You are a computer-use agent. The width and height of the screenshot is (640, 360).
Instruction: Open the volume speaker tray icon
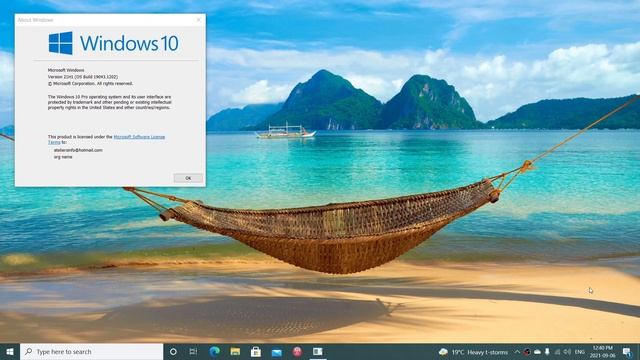567,352
